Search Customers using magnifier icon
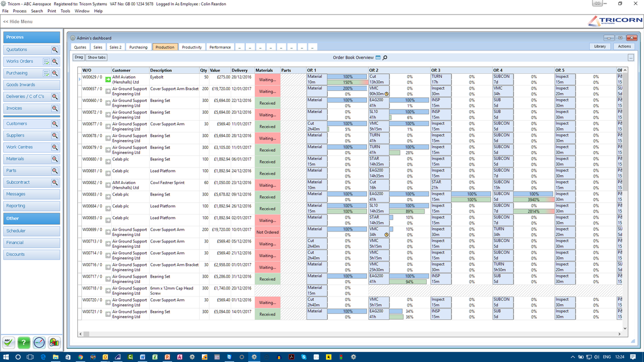The width and height of the screenshot is (644, 362). 54,124
